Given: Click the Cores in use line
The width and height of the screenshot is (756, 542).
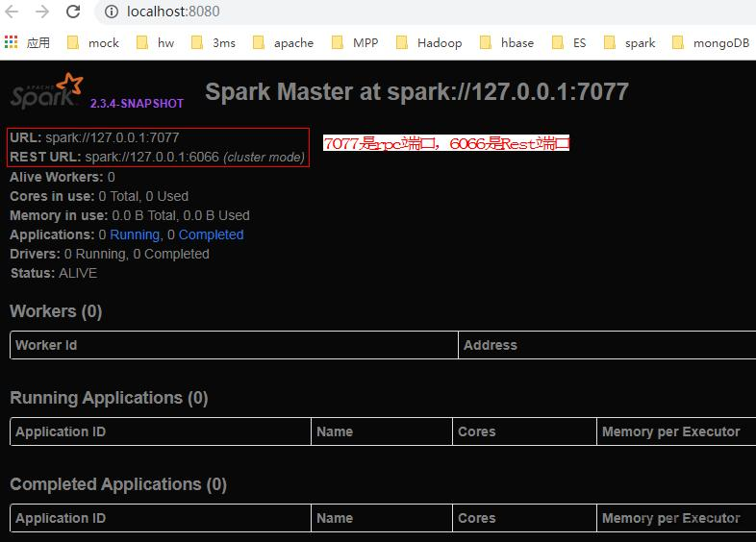Looking at the screenshot, I should click(99, 196).
